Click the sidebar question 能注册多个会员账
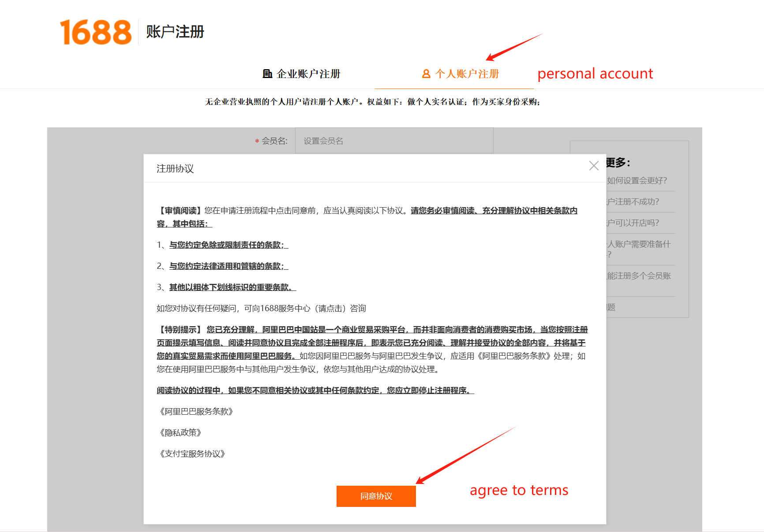 click(x=639, y=276)
